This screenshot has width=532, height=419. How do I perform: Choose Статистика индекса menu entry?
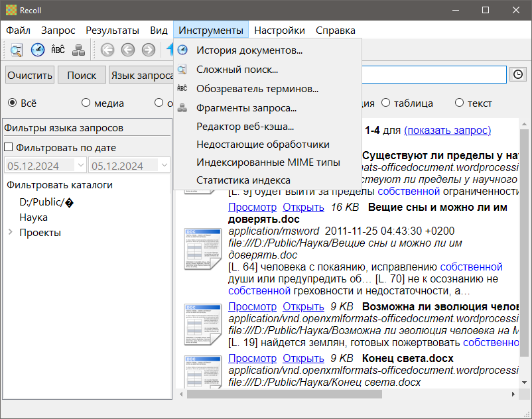267,180
